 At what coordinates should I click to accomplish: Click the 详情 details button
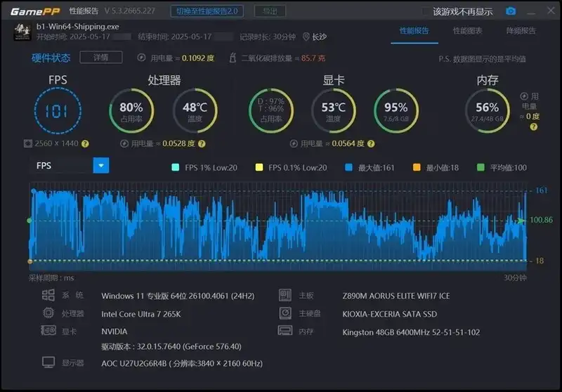[101, 58]
